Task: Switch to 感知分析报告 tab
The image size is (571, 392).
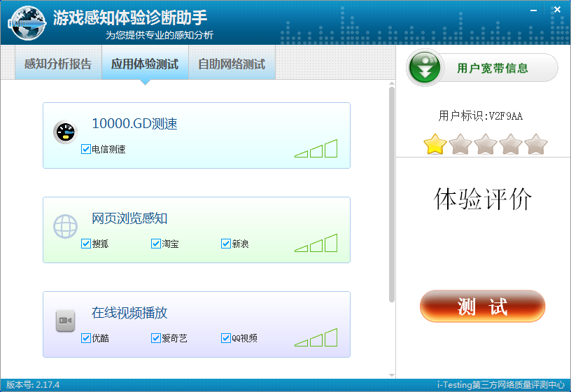Action: pyautogui.click(x=58, y=63)
